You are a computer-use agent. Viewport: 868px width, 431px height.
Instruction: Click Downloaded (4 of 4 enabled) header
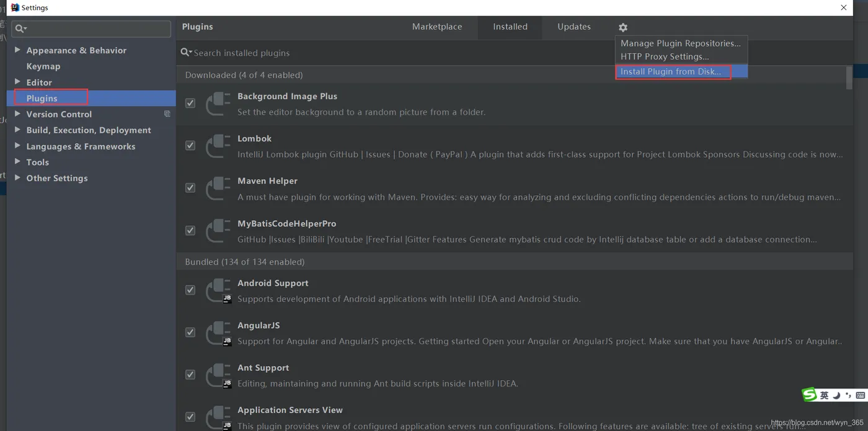pos(244,75)
